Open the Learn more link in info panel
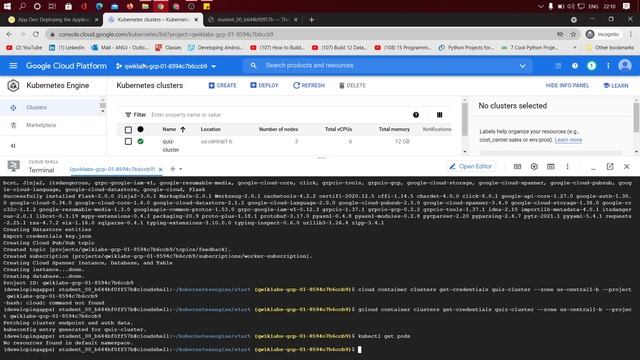640x360 pixels. pyautogui.click(x=568, y=140)
